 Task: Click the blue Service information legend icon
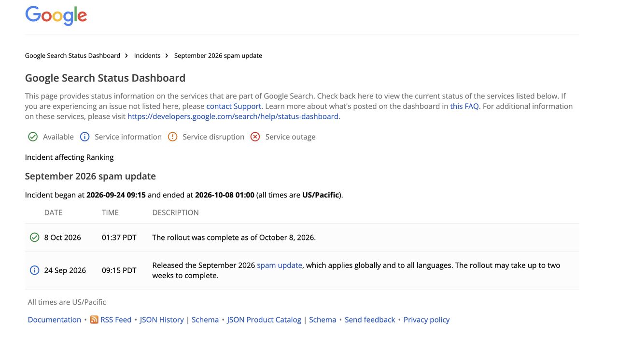[x=84, y=137]
